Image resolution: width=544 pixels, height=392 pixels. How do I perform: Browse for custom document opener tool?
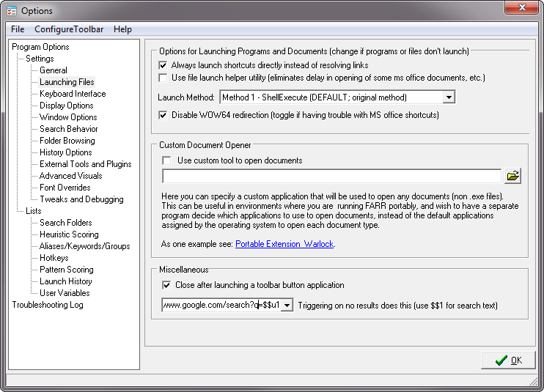point(512,176)
